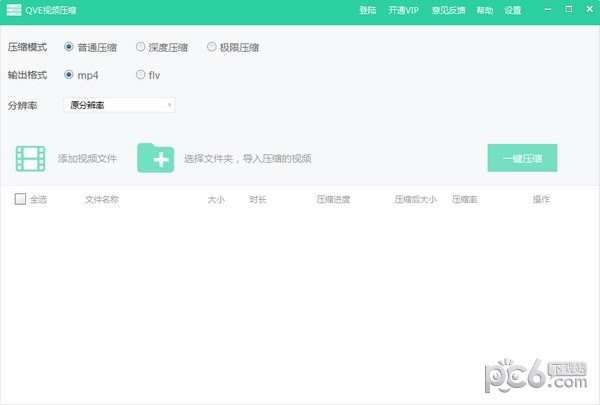Click 选择文件夹，导入压缩的视频 link
600x405 pixels.
[x=248, y=158]
